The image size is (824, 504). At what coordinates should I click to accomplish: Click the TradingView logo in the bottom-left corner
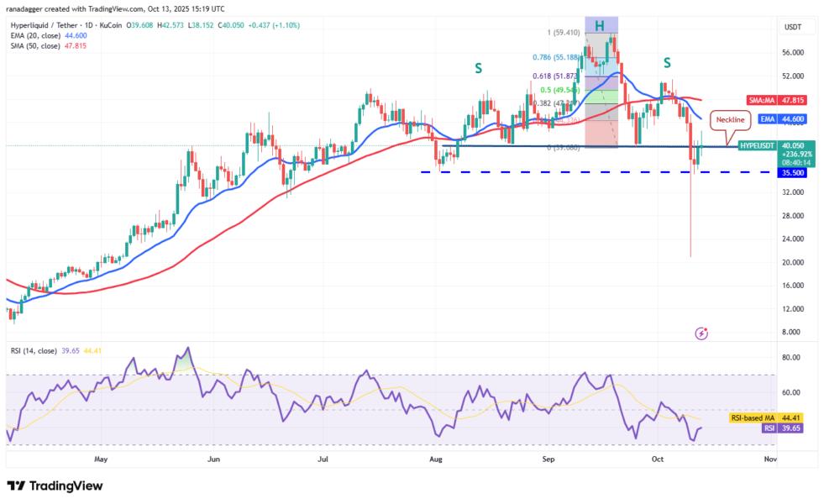tap(55, 486)
